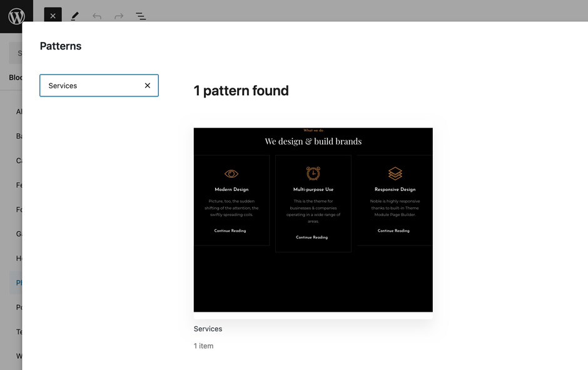The image size is (588, 370).
Task: Click Continue Reading under Responsive Design
Action: [393, 231]
